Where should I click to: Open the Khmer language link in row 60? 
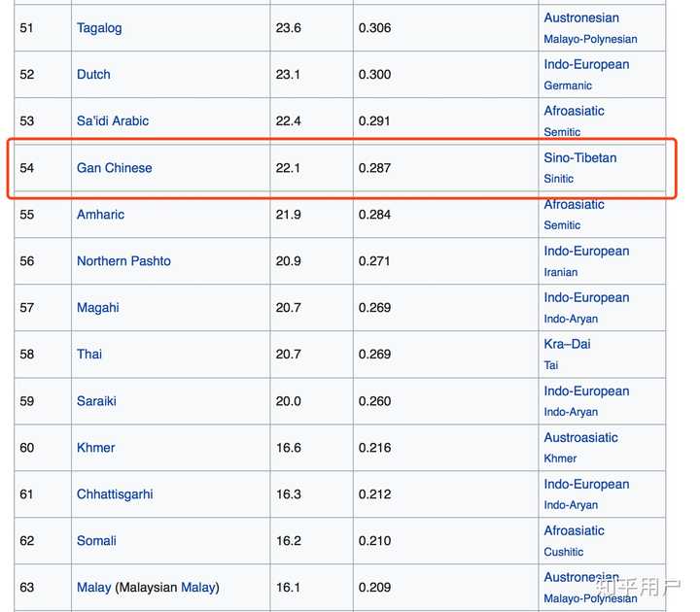click(95, 448)
